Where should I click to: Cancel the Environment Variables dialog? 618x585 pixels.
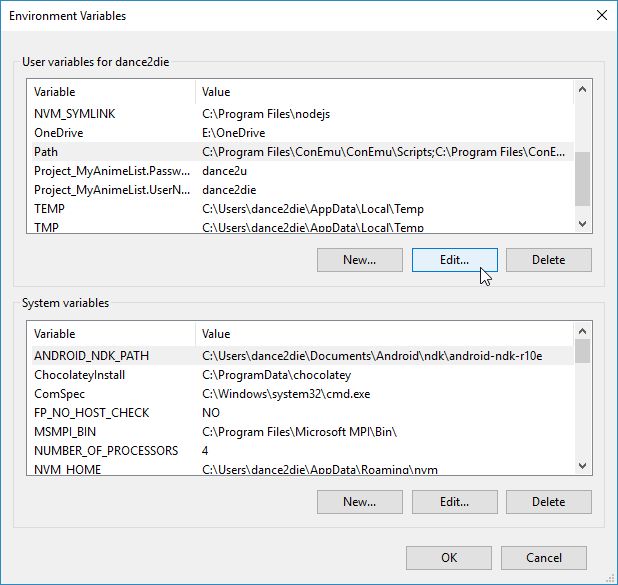[x=543, y=558]
